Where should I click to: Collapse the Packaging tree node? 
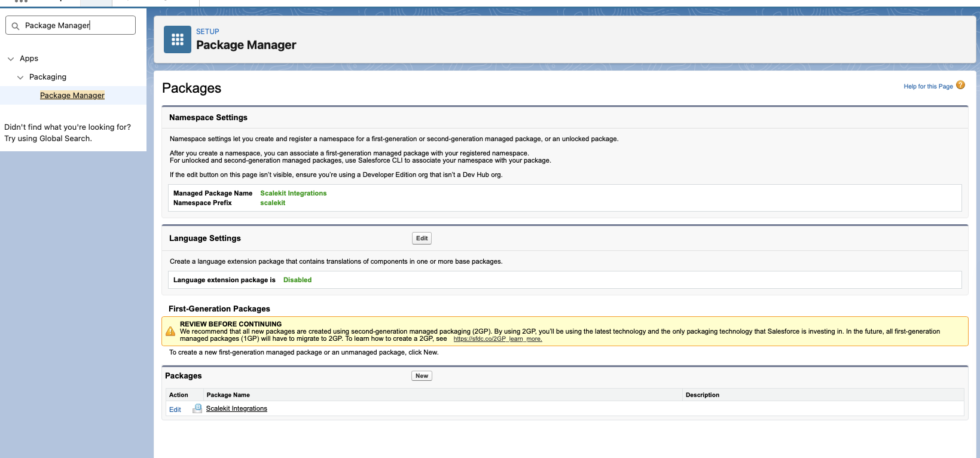pos(20,77)
